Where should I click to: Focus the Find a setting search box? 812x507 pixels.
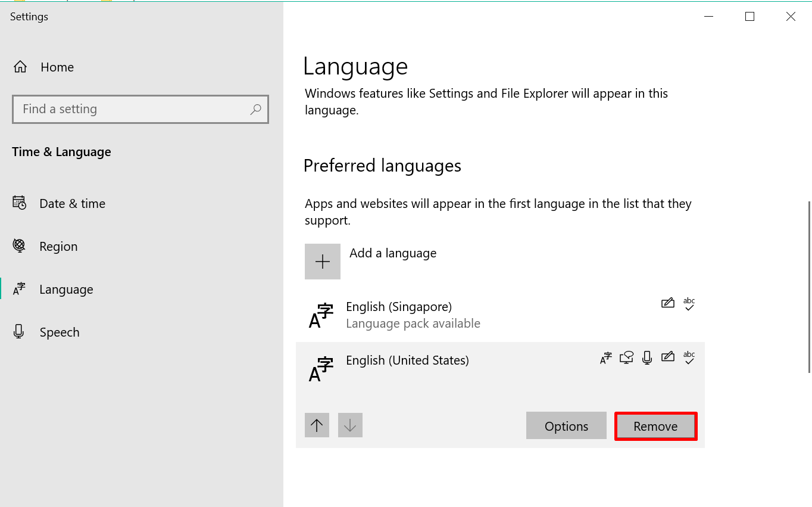tap(140, 109)
